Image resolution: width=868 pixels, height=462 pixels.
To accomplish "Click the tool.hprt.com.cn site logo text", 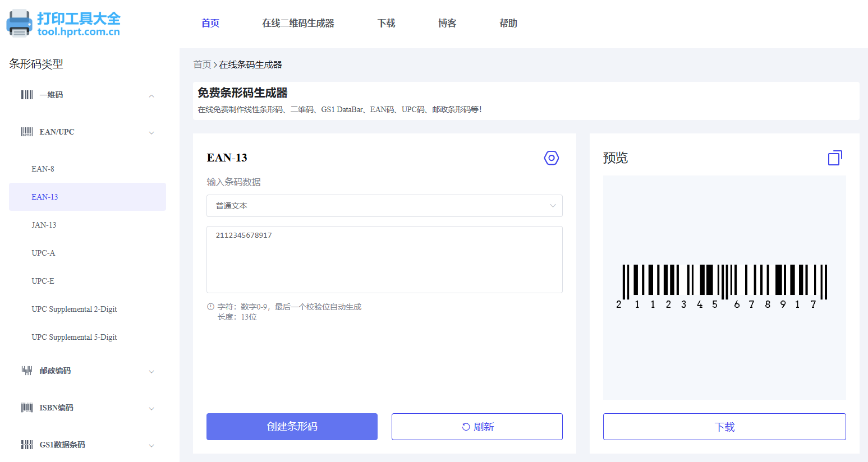I will (79, 32).
